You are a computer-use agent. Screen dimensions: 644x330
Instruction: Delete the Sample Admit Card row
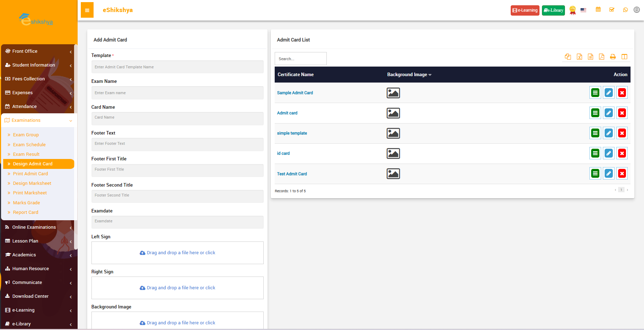point(622,93)
